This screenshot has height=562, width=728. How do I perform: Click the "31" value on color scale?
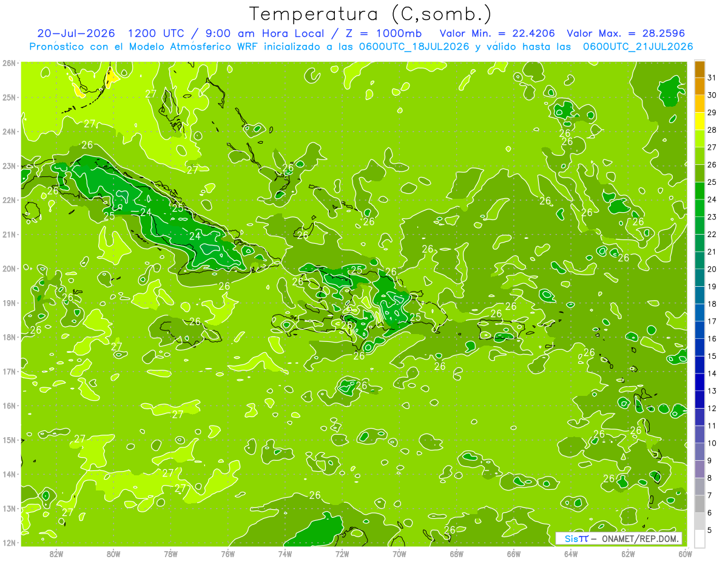[712, 77]
